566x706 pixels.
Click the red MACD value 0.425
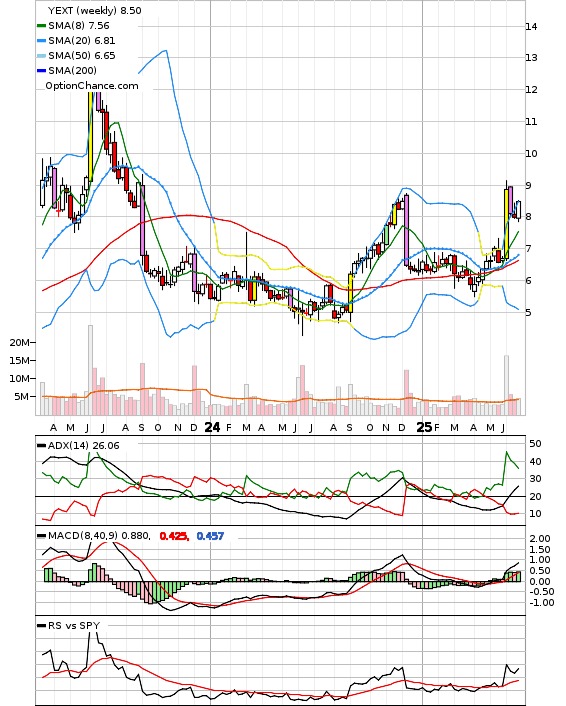pos(174,536)
